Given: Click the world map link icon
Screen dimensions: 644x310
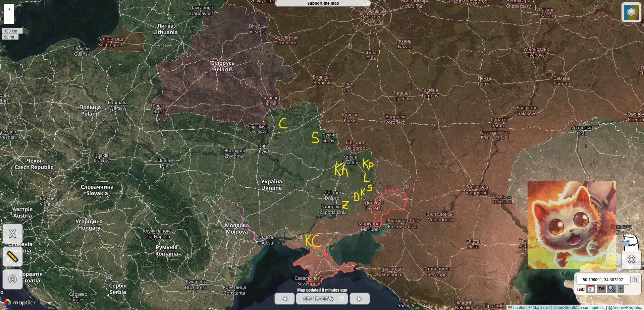Looking at the screenshot, I should [x=601, y=289].
